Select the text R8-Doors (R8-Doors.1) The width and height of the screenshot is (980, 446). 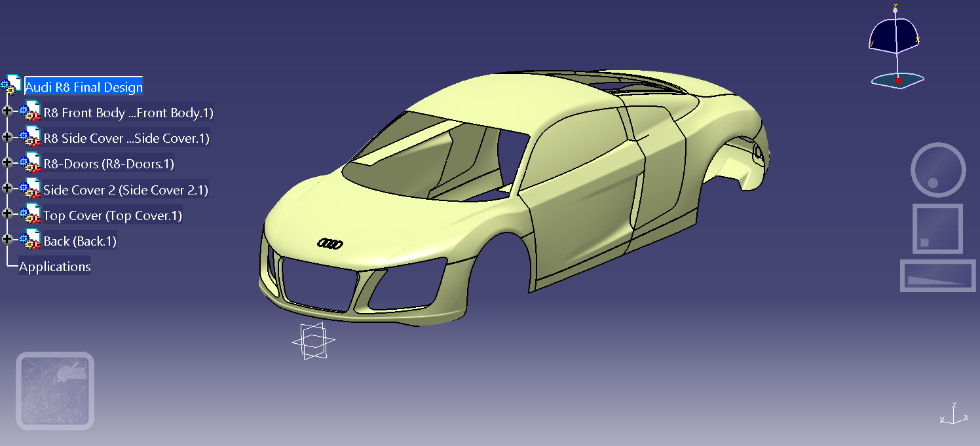coord(109,164)
